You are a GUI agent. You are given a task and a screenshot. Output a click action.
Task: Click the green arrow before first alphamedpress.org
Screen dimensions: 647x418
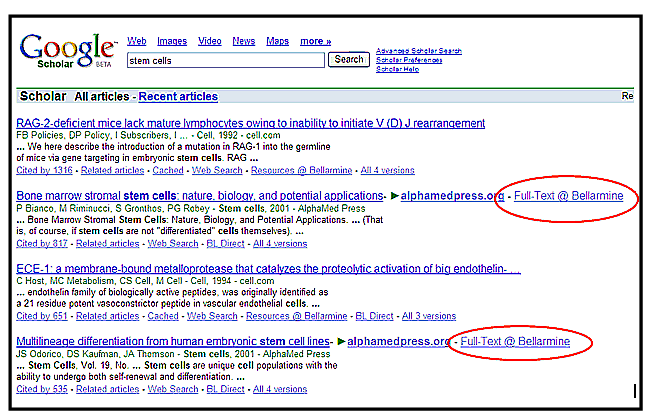[x=394, y=196]
